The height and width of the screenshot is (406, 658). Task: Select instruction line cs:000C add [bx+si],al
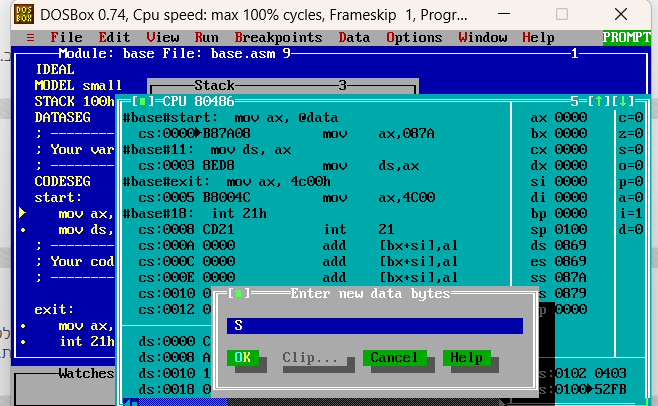[298, 261]
